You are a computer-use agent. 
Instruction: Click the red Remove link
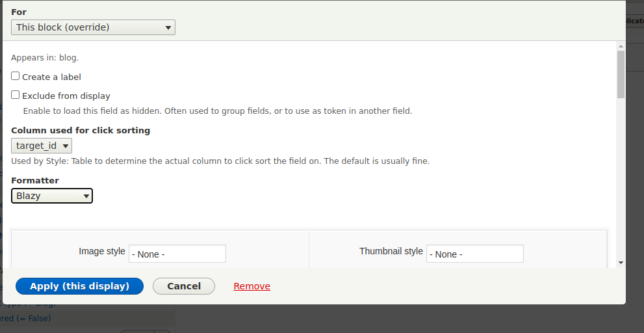click(251, 286)
